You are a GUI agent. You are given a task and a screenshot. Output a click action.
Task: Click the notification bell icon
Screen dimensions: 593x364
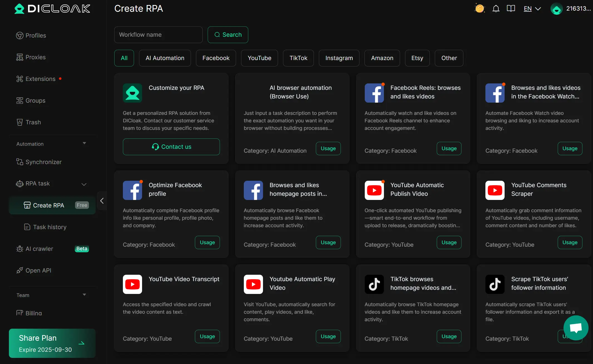[496, 9]
